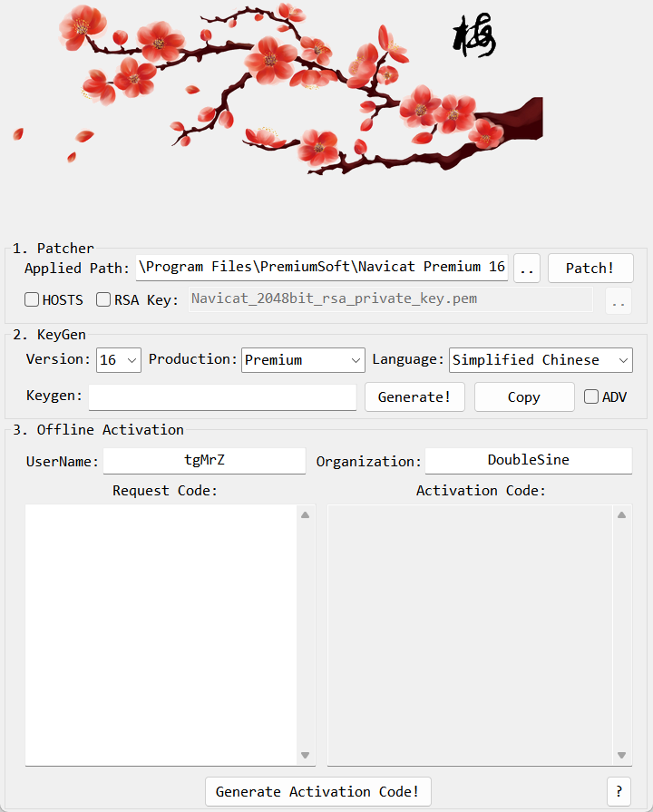Click inside the Activation Code text area

[x=470, y=635]
